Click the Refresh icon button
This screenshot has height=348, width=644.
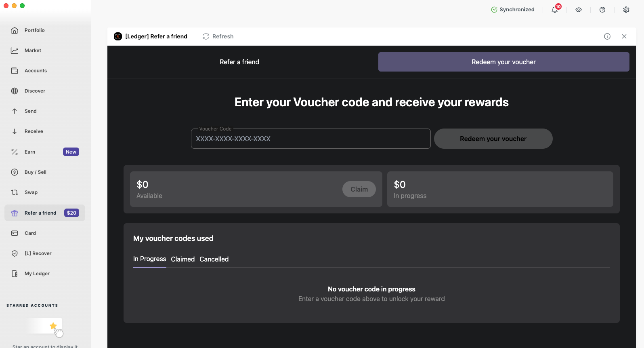(206, 36)
